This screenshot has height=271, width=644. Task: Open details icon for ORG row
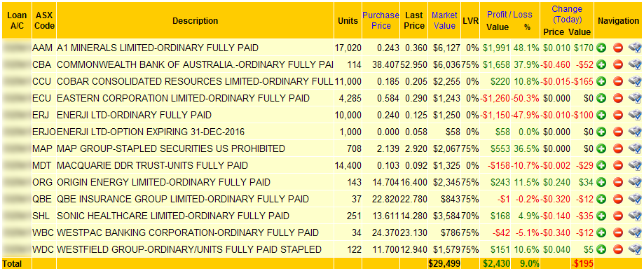click(x=635, y=182)
